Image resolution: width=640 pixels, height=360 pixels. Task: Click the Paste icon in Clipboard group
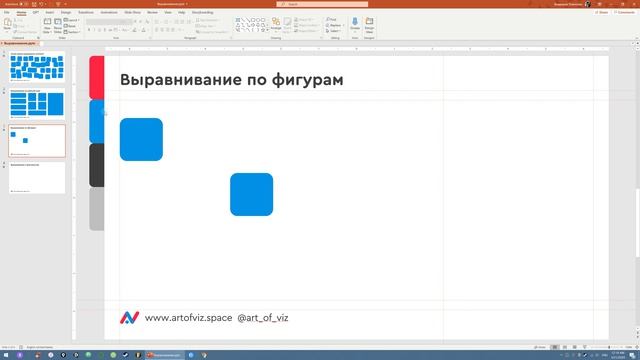[7, 23]
